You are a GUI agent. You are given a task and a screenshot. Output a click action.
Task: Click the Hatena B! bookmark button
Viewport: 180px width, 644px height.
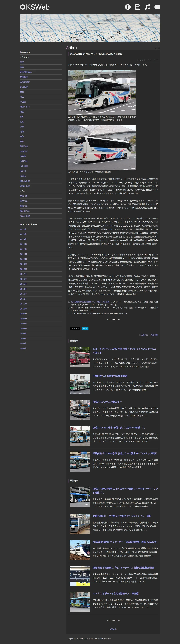[85, 329]
